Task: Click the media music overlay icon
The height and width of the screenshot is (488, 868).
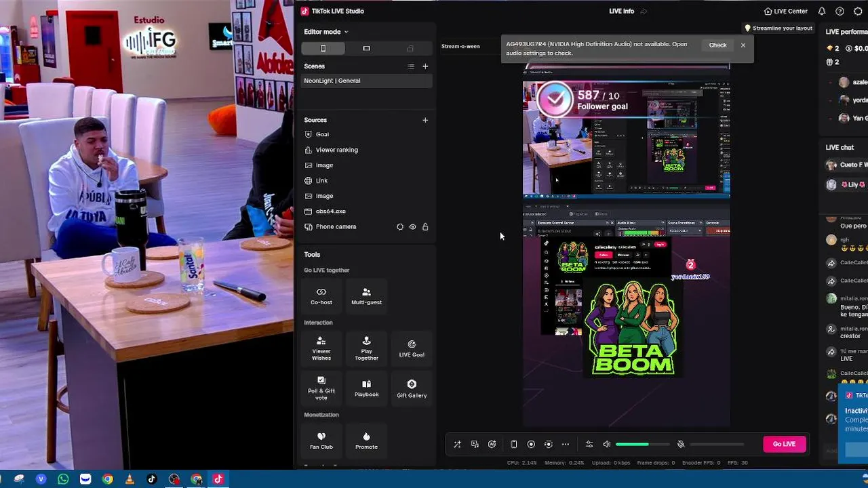Action: [x=475, y=445]
